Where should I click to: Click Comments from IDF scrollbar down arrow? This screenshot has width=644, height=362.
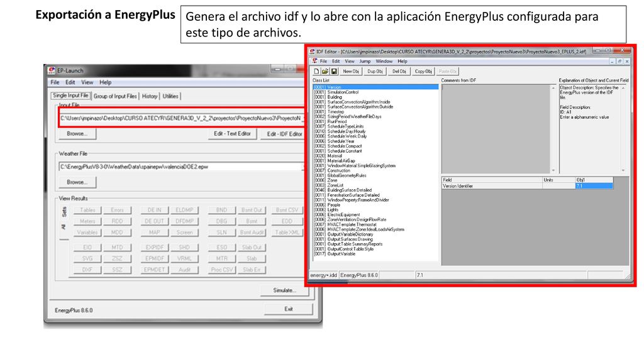point(553,170)
